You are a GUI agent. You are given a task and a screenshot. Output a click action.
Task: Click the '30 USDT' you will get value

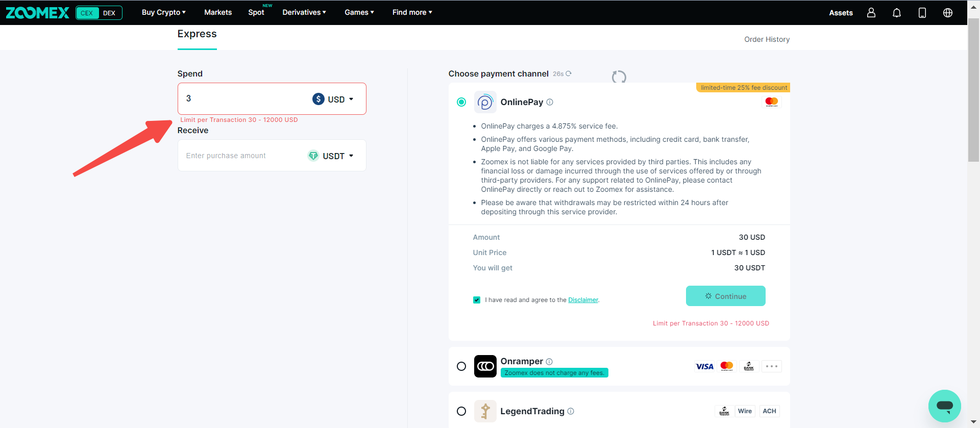[x=749, y=268]
